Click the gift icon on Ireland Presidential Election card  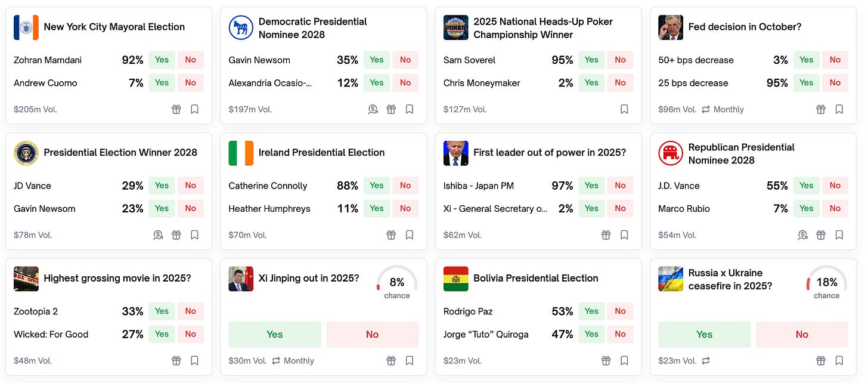391,235
